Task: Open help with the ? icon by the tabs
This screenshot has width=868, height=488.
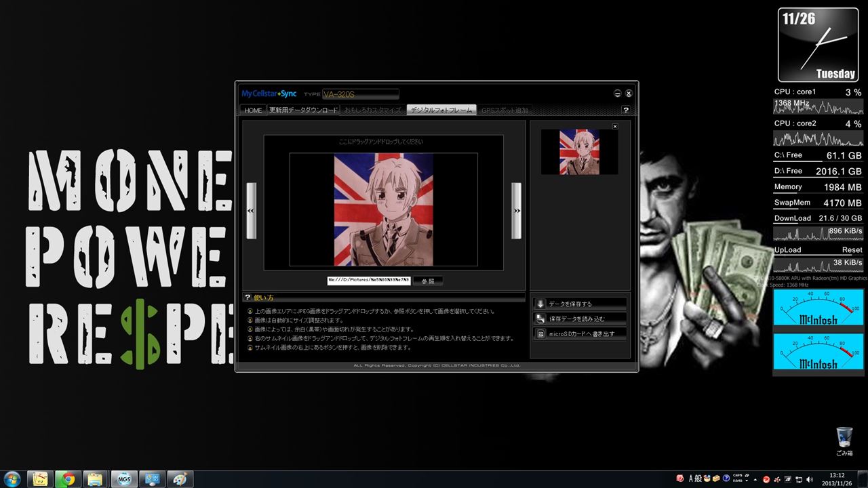Action: pyautogui.click(x=625, y=110)
